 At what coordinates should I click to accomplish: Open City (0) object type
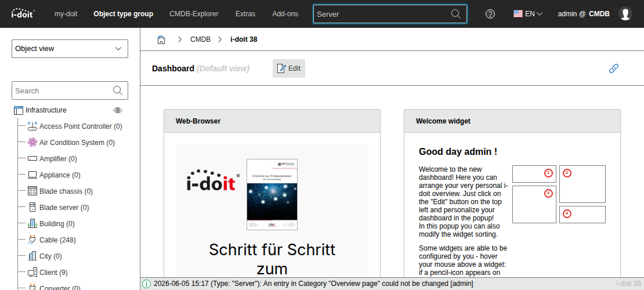[x=50, y=256]
